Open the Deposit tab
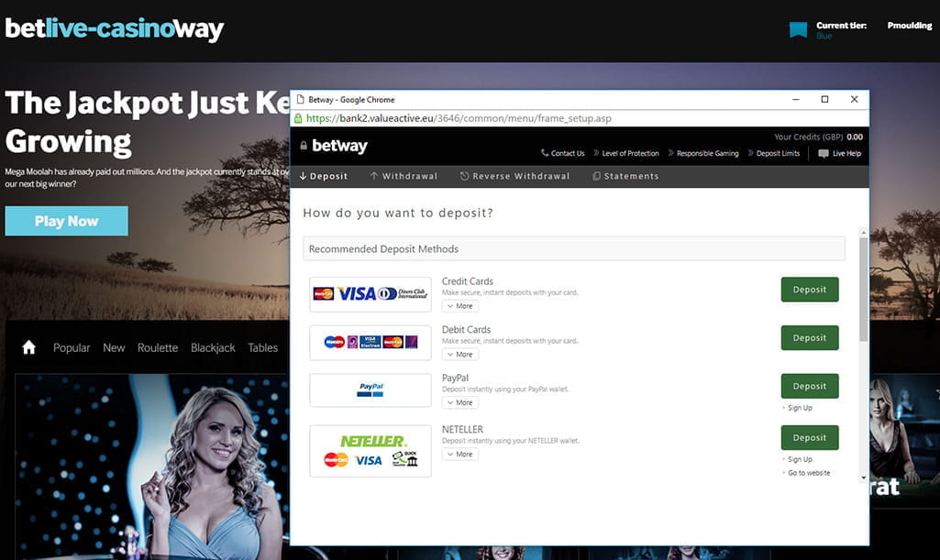 pos(324,176)
